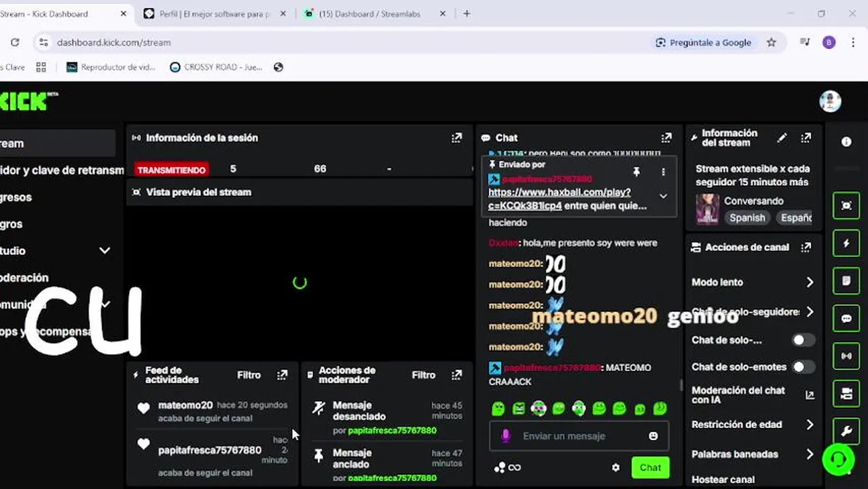The image size is (868, 489).
Task: Click mateomo20 in activity feed
Action: (x=185, y=405)
